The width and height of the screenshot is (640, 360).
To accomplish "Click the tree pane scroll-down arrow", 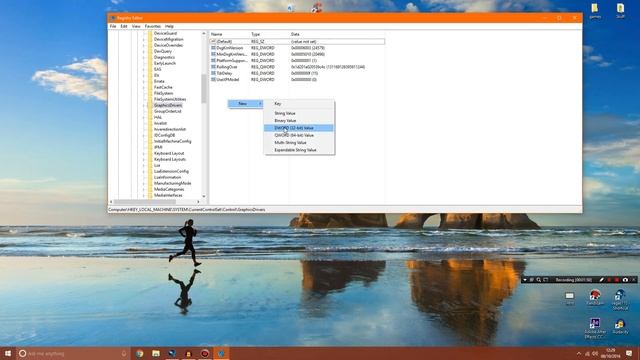I will 204,196.
